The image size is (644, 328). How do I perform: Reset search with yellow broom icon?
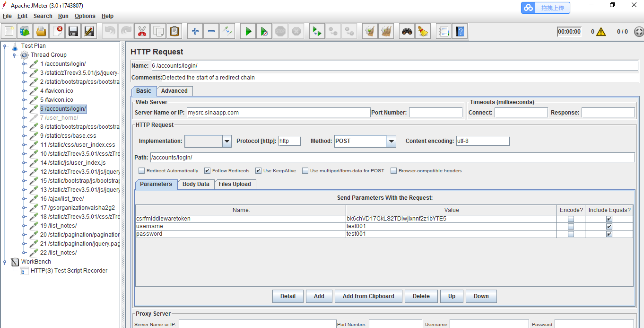(423, 32)
